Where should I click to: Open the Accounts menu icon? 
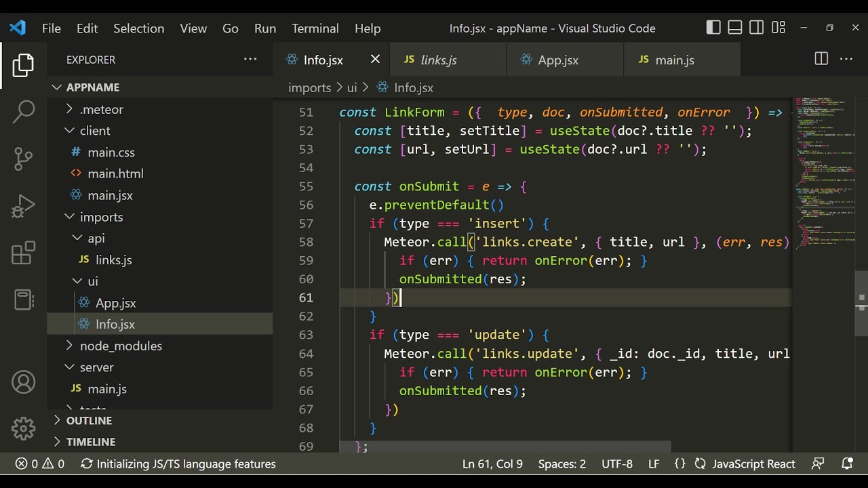24,382
